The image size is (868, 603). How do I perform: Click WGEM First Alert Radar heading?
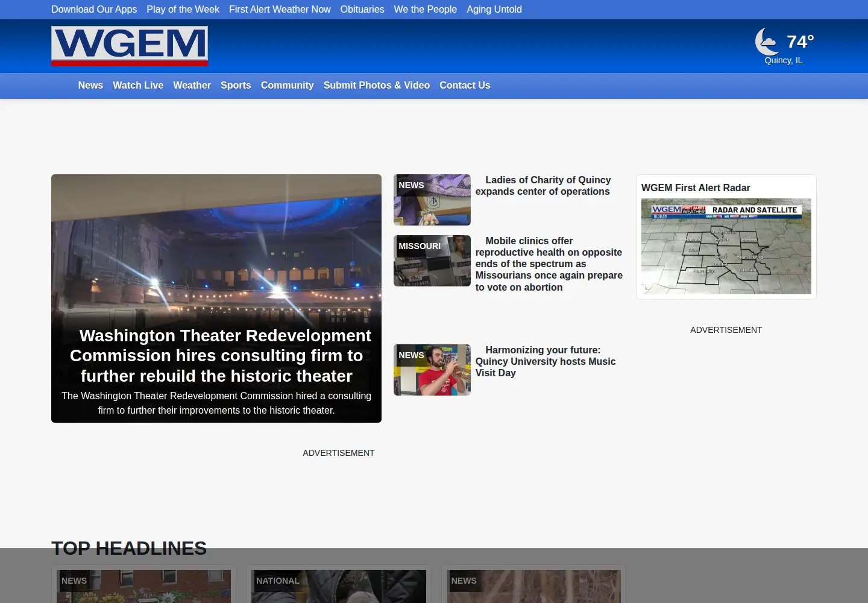(696, 188)
